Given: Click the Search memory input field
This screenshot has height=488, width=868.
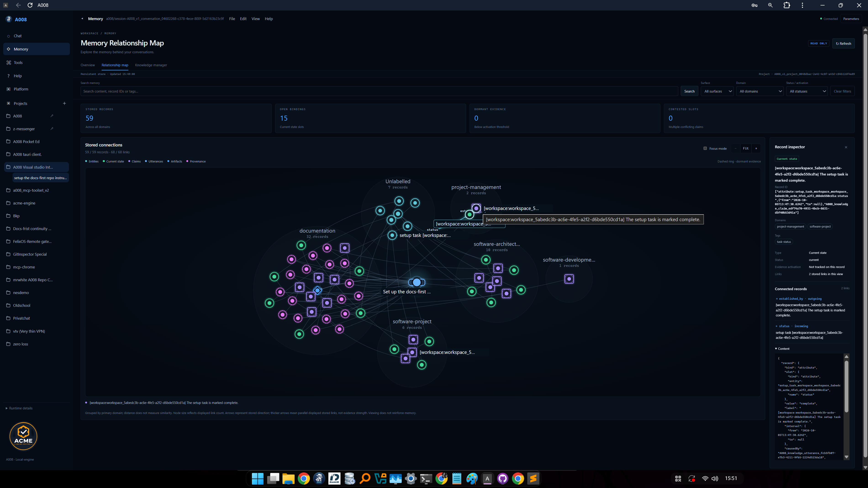Looking at the screenshot, I should coord(379,91).
